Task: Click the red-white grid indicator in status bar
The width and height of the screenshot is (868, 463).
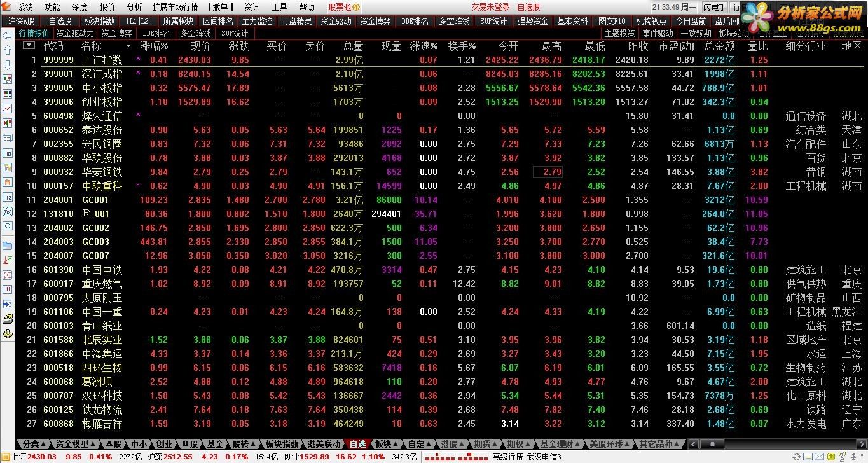Action: [456, 457]
